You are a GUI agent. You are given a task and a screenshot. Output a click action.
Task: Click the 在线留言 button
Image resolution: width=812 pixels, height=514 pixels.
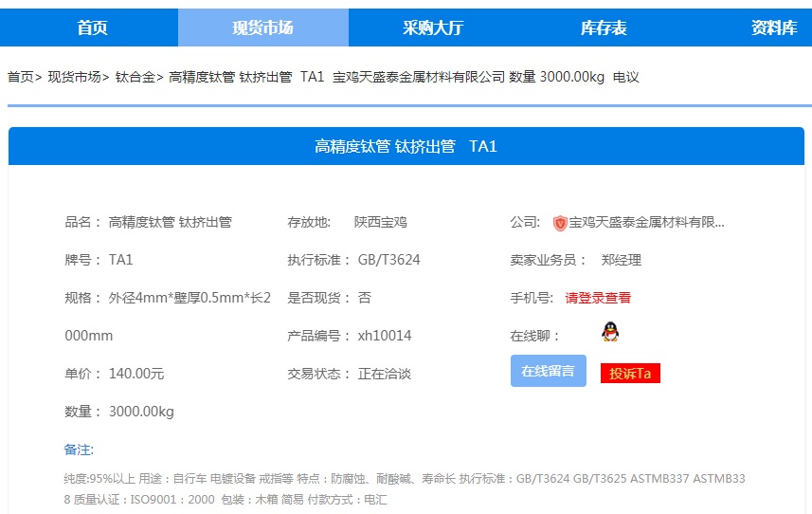click(549, 371)
